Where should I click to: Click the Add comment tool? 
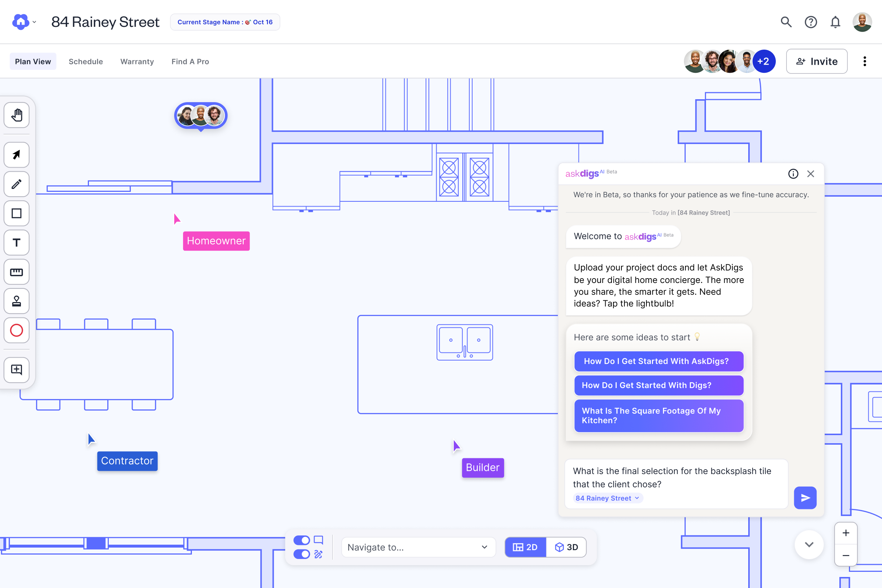tap(17, 370)
